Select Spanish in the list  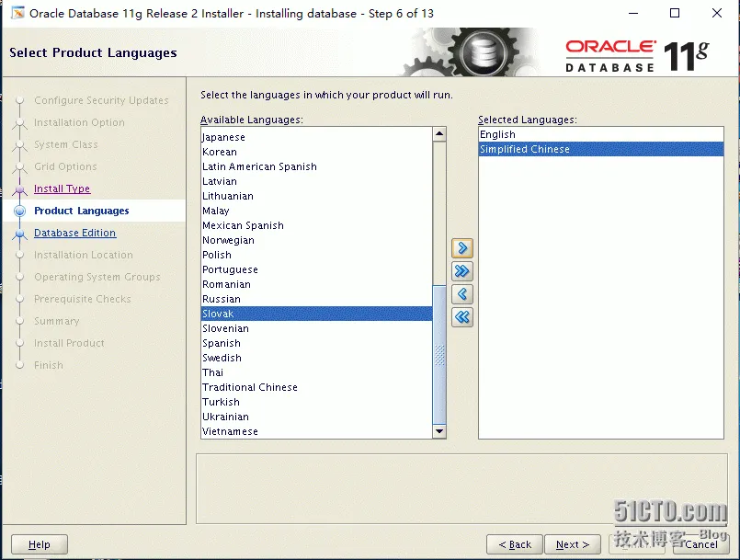316,343
